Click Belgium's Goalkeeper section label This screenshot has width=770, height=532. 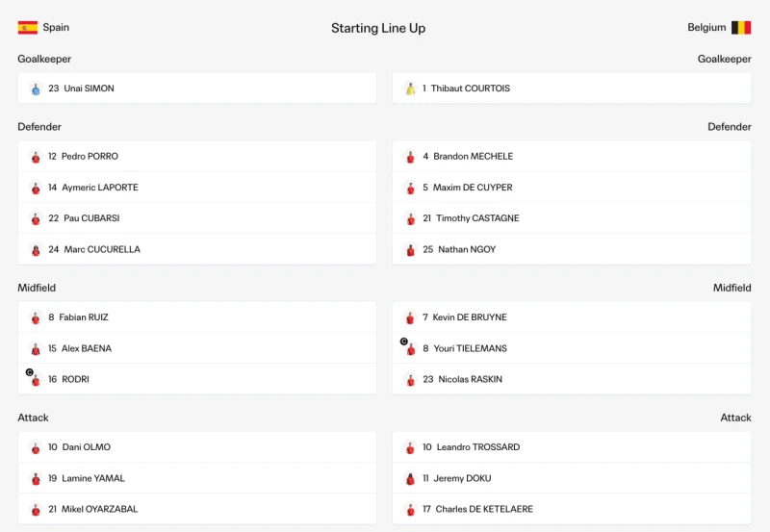click(x=725, y=59)
